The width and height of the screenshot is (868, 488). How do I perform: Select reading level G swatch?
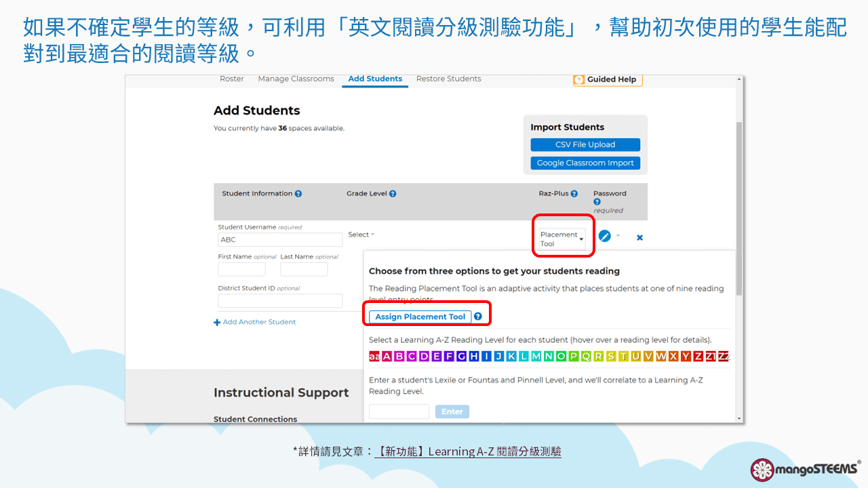[x=462, y=356]
